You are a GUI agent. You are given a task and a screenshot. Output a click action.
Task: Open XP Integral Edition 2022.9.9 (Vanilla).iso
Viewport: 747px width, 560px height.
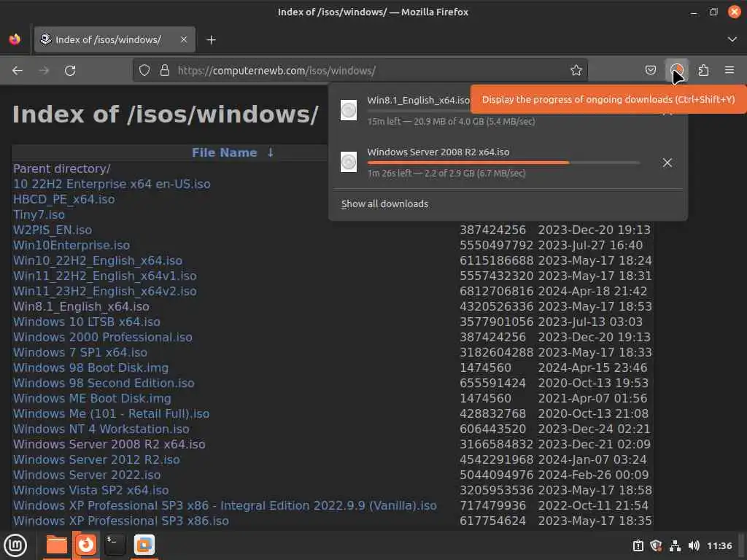(225, 505)
